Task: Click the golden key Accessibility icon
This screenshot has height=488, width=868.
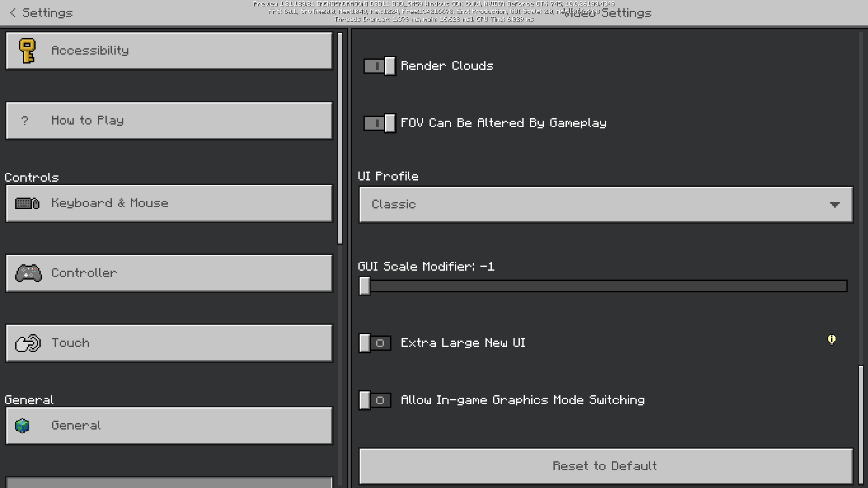Action: coord(27,51)
